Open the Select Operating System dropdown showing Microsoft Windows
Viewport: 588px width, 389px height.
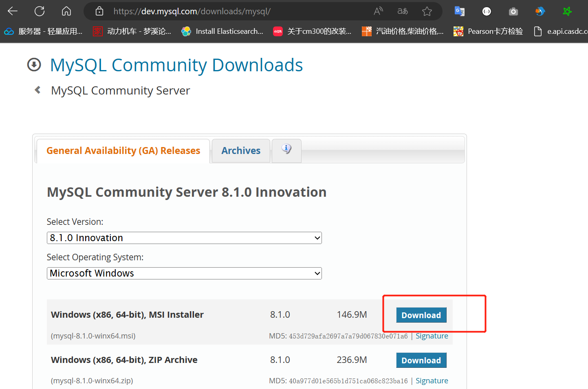[184, 273]
